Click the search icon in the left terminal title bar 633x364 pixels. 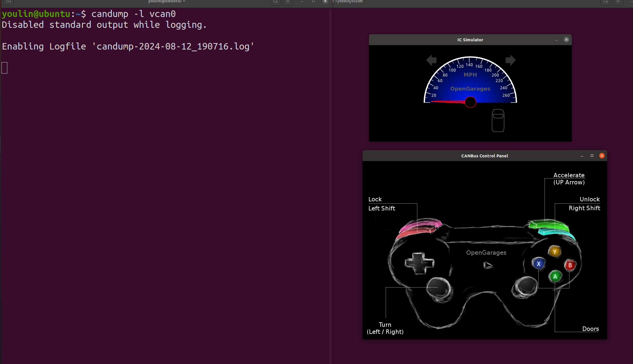click(x=275, y=2)
